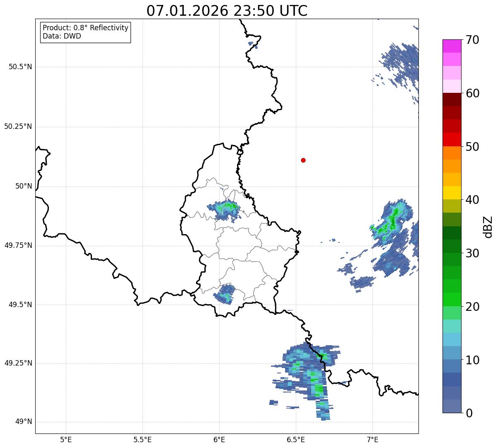Image resolution: width=498 pixels, height=448 pixels.
Task: Click the 50.25°N latitude label
Action: pyautogui.click(x=18, y=126)
